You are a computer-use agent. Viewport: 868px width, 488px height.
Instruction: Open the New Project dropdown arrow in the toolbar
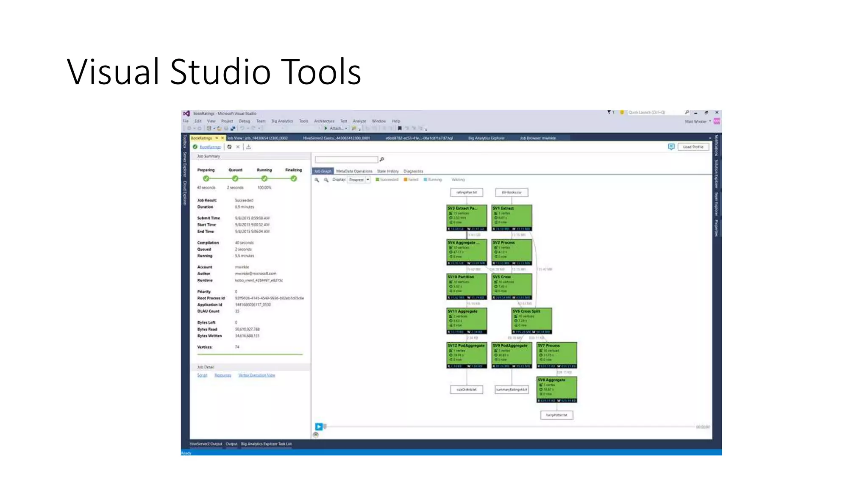[x=214, y=128]
